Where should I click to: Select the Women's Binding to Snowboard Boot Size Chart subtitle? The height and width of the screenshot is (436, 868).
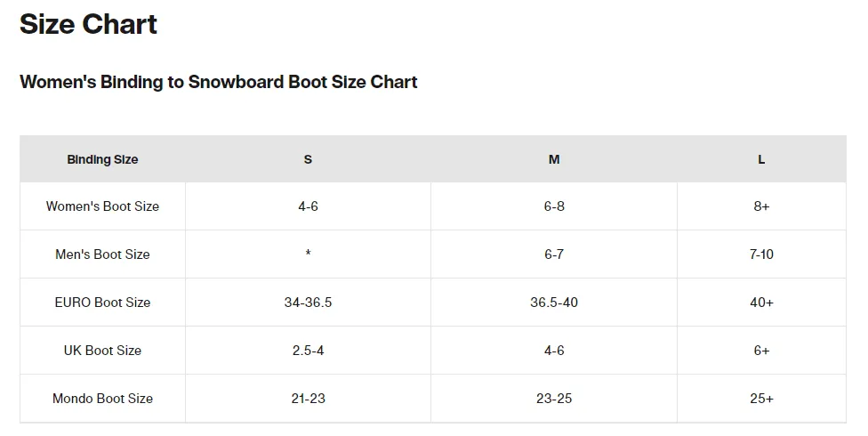pyautogui.click(x=218, y=82)
